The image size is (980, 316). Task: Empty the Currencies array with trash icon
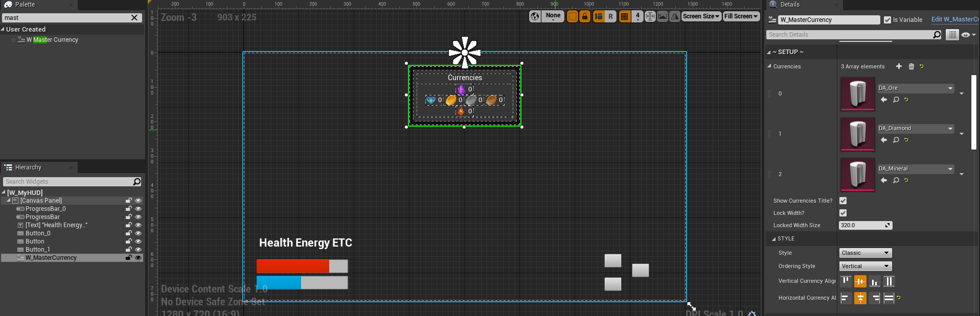tap(911, 66)
